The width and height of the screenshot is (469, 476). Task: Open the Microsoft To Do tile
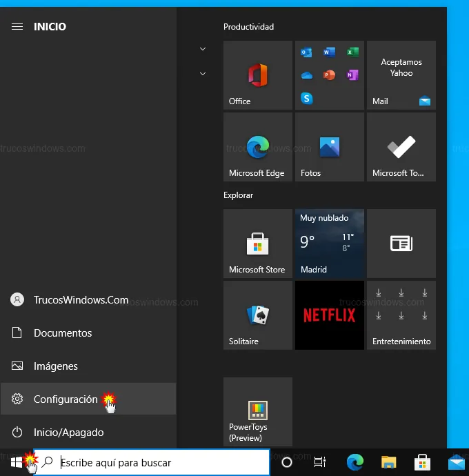pos(401,147)
